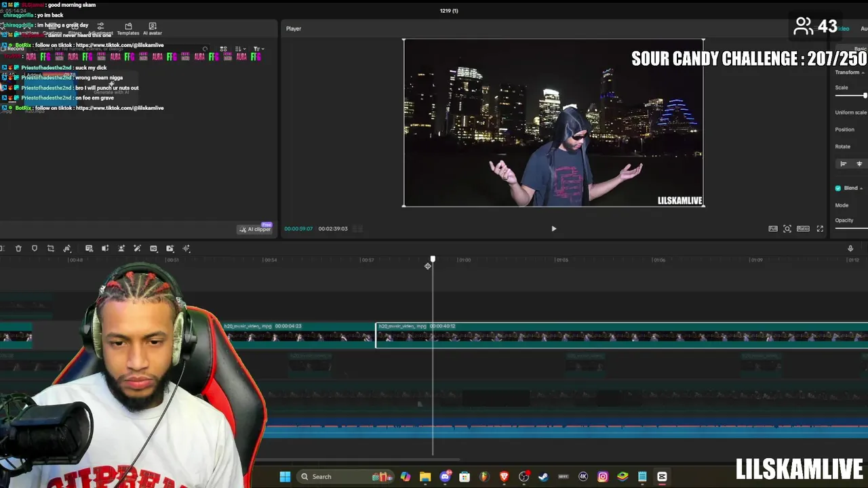The width and height of the screenshot is (868, 488).
Task: Select the clip labeled 00:00:04:23 in the timeline
Action: 298,335
